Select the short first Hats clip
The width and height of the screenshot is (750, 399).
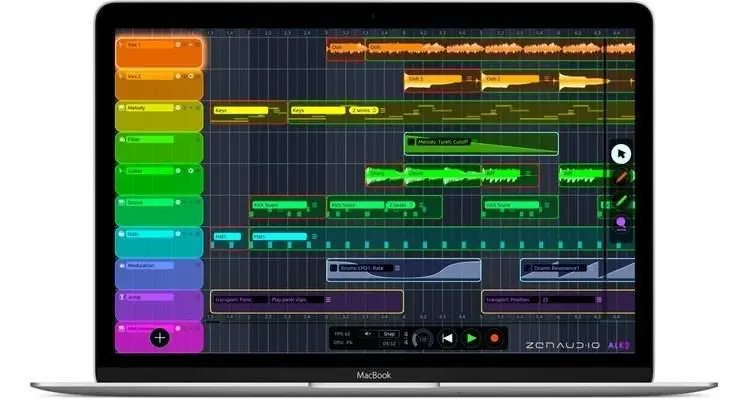pyautogui.click(x=229, y=238)
